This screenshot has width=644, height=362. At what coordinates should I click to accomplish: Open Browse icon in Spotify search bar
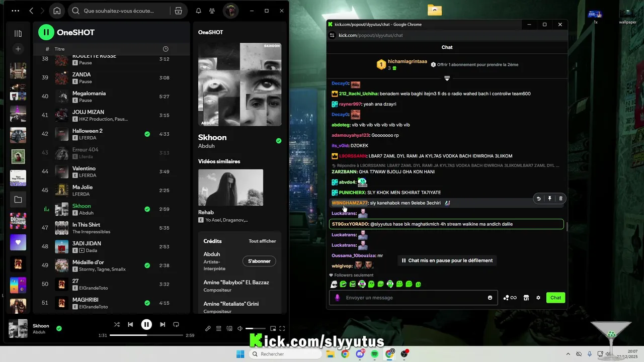[179, 11]
